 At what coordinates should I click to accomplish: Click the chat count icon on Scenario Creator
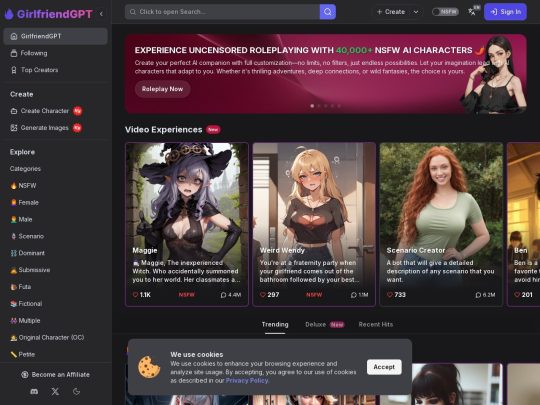click(x=478, y=295)
